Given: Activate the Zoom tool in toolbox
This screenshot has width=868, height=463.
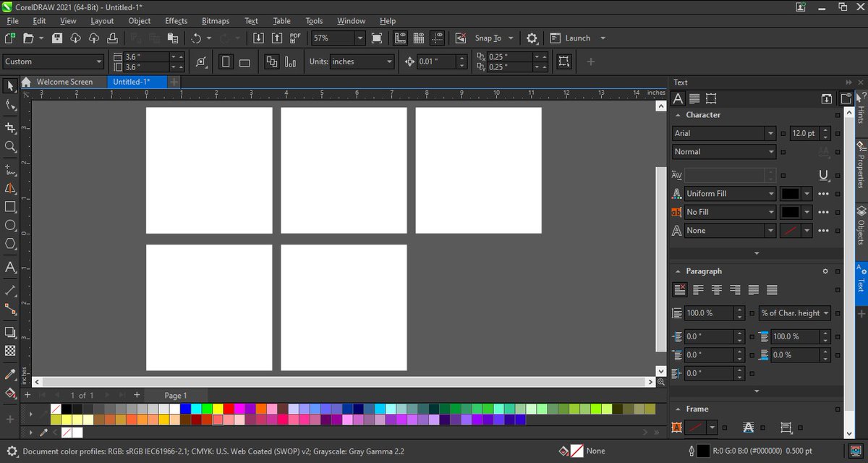Looking at the screenshot, I should coord(10,147).
